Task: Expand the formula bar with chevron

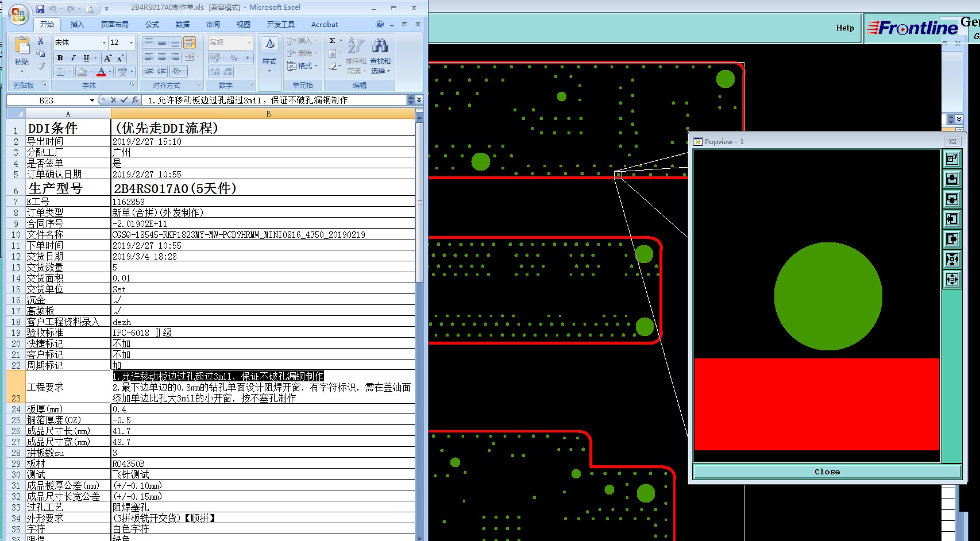Action: [419, 100]
